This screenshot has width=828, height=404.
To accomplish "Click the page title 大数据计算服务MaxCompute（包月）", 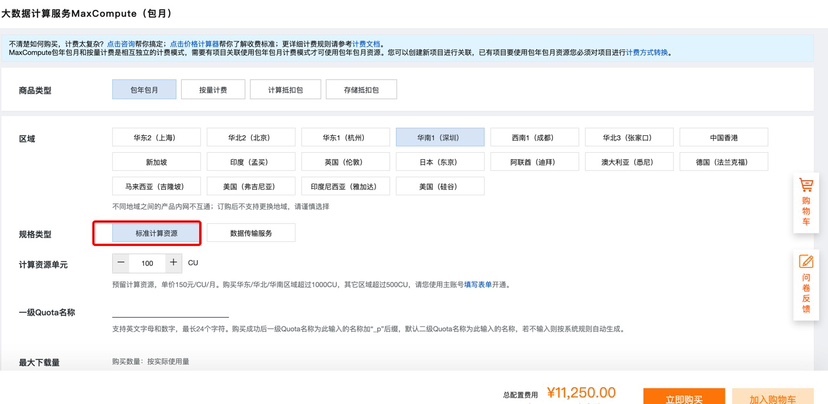I will [87, 14].
